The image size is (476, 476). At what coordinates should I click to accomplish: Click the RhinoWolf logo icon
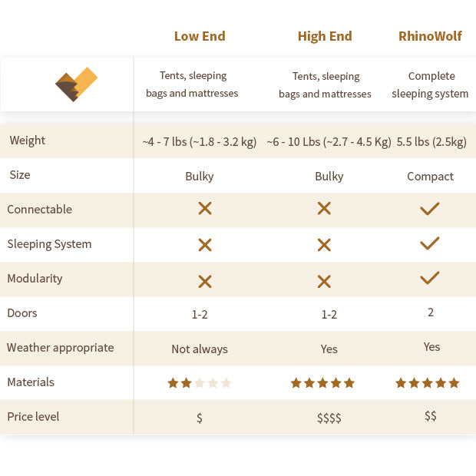coord(77,84)
